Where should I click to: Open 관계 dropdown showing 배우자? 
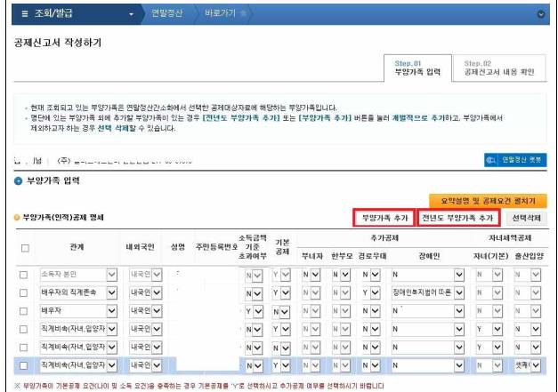[78, 311]
